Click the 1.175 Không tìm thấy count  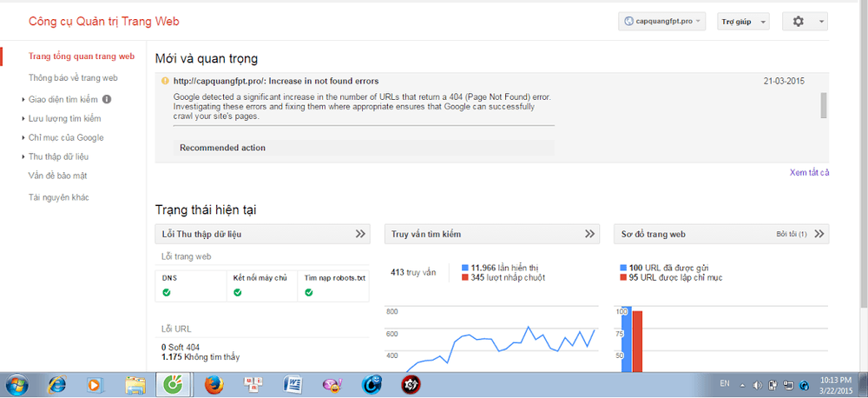click(201, 357)
